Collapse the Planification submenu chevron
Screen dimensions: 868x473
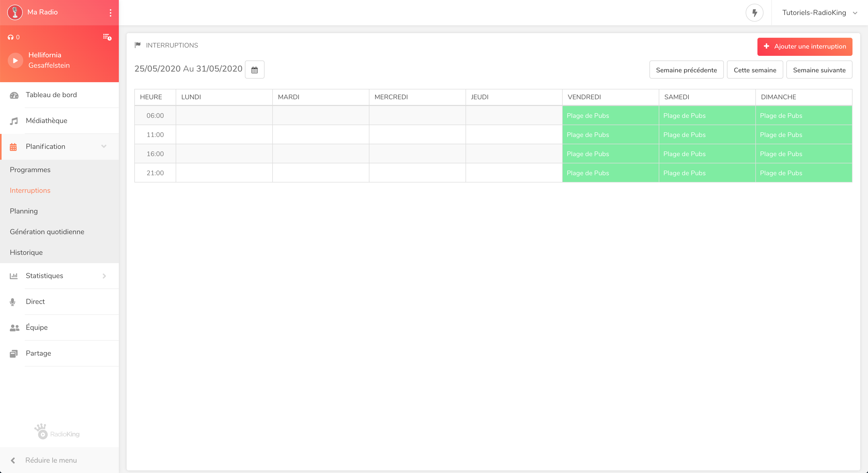(x=104, y=146)
